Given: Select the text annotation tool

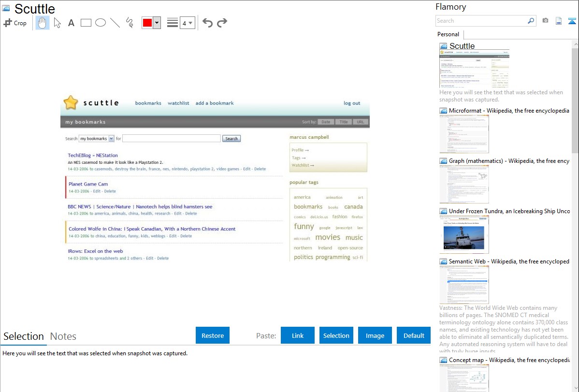Looking at the screenshot, I should (71, 23).
